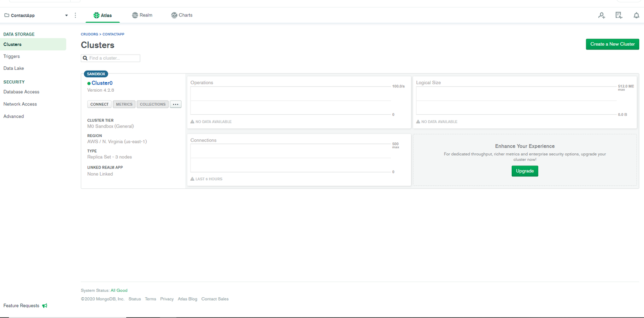644x318 pixels.
Task: Click the Feature Requests link
Action: tap(21, 306)
